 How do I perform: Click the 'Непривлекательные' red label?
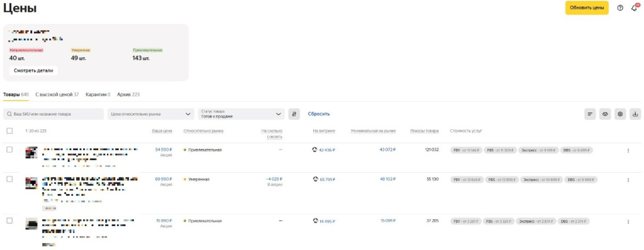coord(26,50)
